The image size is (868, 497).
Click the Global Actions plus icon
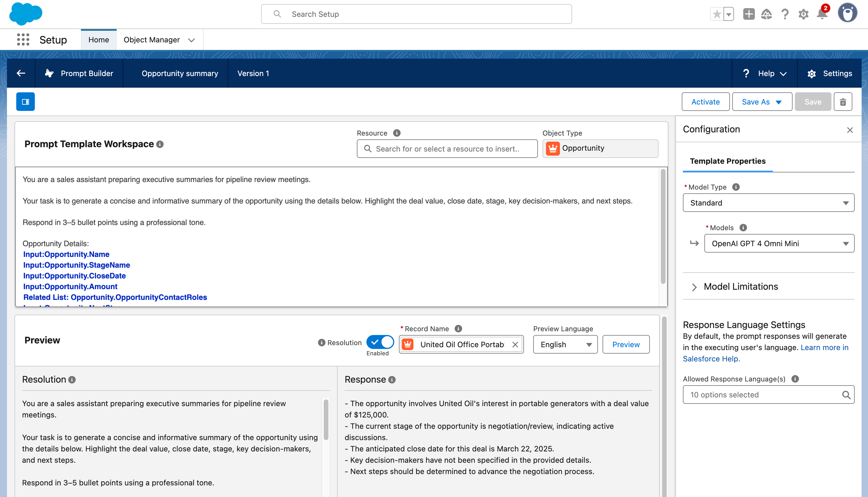(749, 14)
